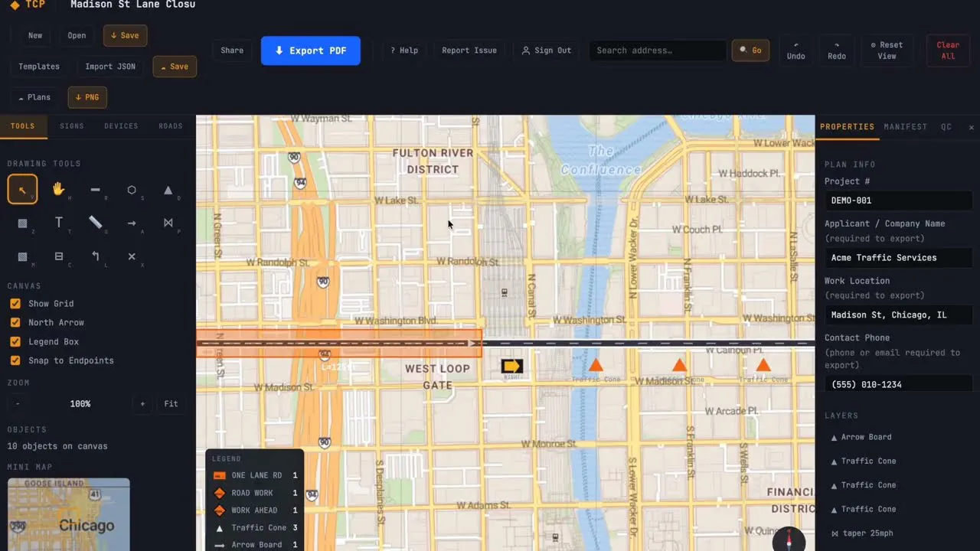Focus the Search address field
The height and width of the screenshot is (551, 980).
(x=658, y=51)
